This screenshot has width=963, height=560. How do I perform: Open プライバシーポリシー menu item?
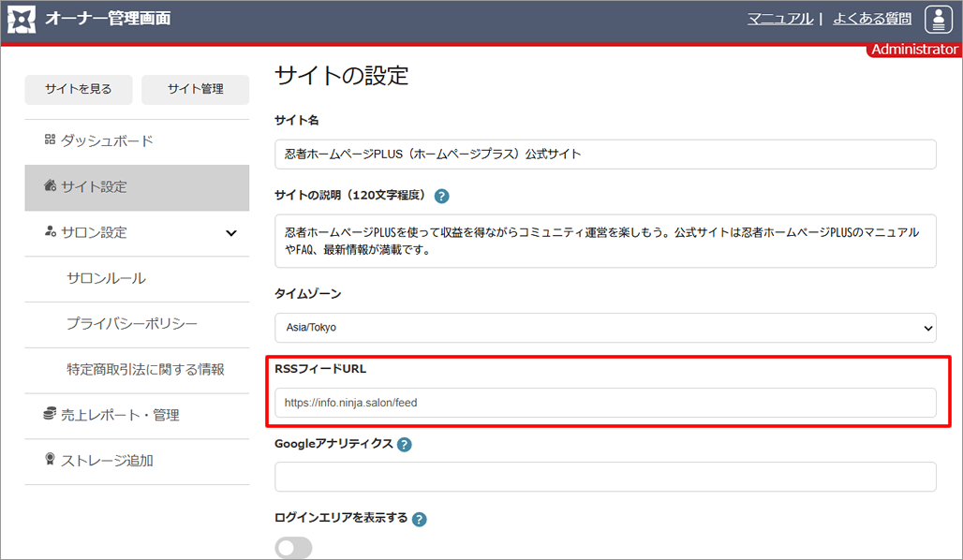[132, 324]
